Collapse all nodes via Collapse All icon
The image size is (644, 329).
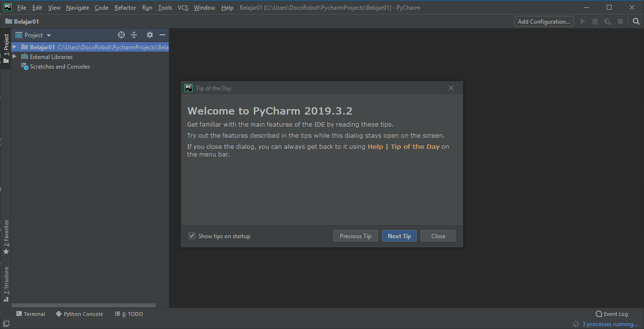[x=133, y=35]
